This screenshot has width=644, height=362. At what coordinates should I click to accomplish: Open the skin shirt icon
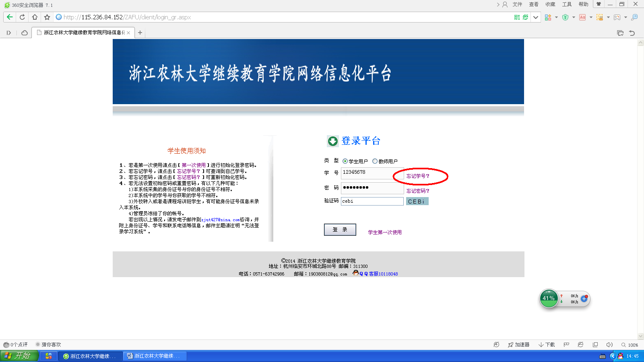click(x=599, y=4)
